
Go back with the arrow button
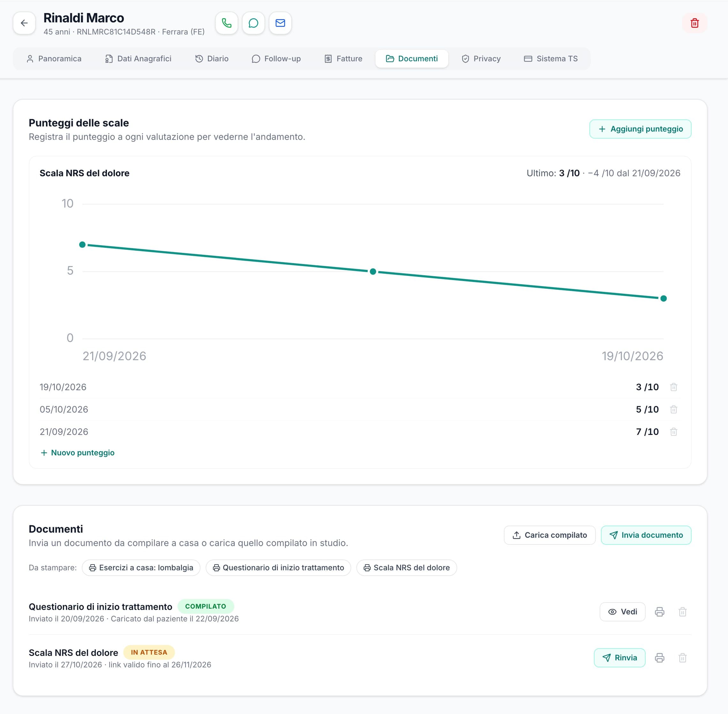click(24, 23)
